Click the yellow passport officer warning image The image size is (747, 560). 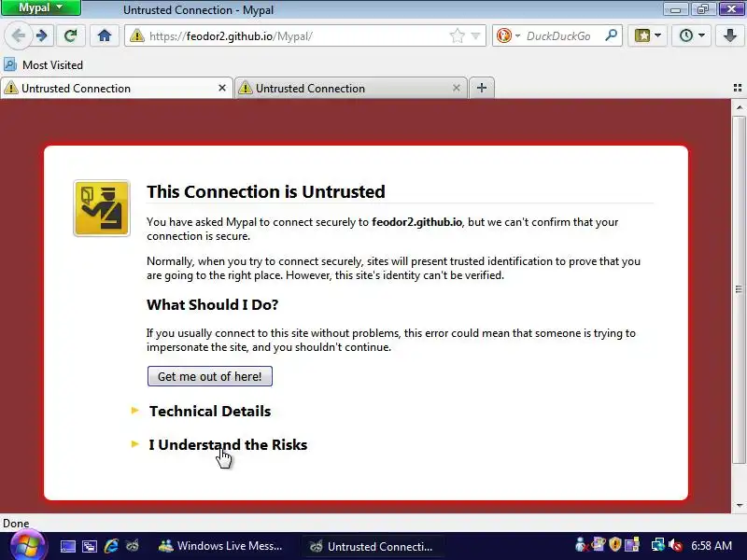pyautogui.click(x=102, y=208)
